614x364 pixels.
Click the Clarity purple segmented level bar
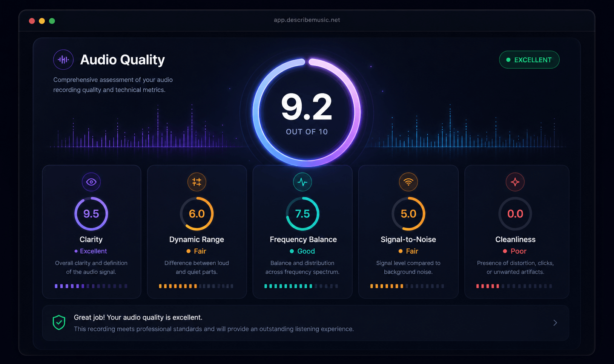click(91, 286)
